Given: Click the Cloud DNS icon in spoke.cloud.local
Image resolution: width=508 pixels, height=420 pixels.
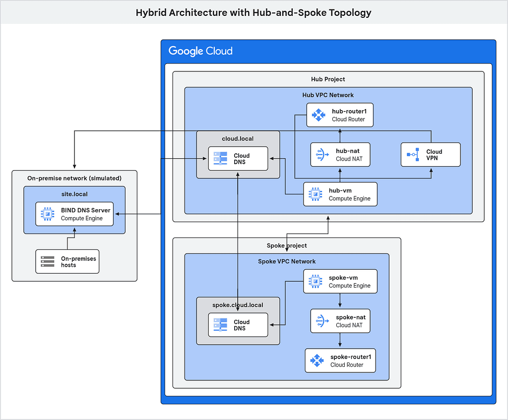Looking at the screenshot, I should (220, 325).
